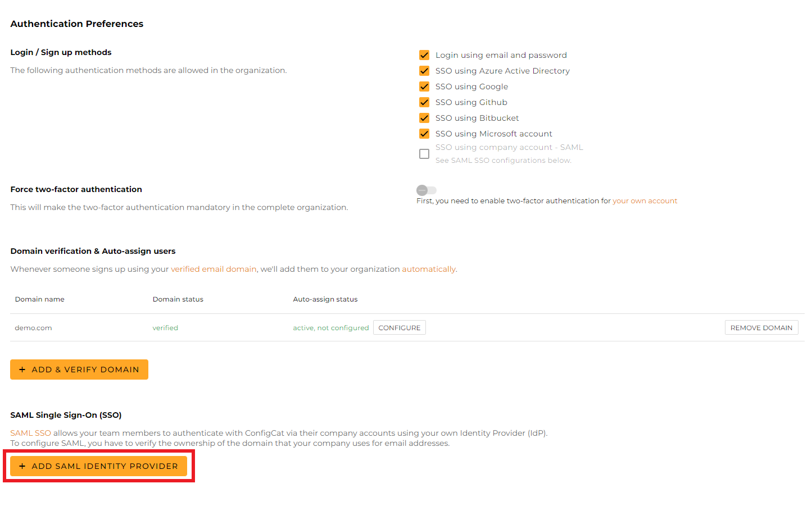Click the "active, not configured" status text
812x520 pixels.
pos(330,327)
